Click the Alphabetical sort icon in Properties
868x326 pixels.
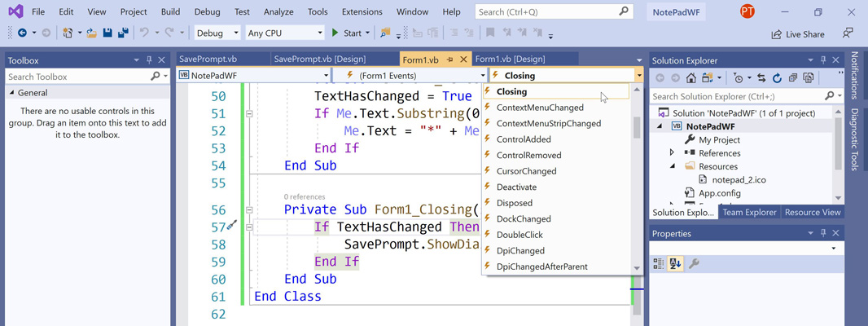tap(675, 264)
